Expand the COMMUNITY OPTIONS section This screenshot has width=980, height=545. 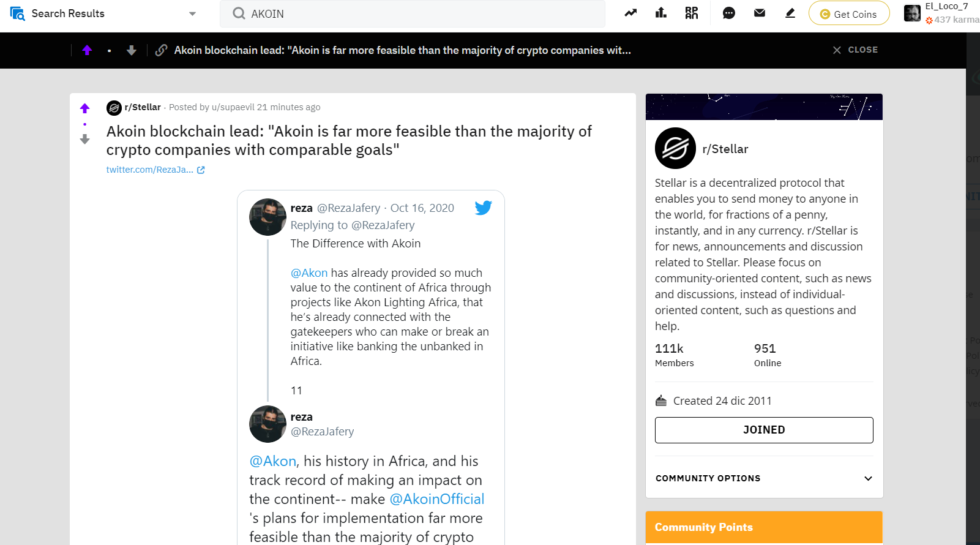764,478
